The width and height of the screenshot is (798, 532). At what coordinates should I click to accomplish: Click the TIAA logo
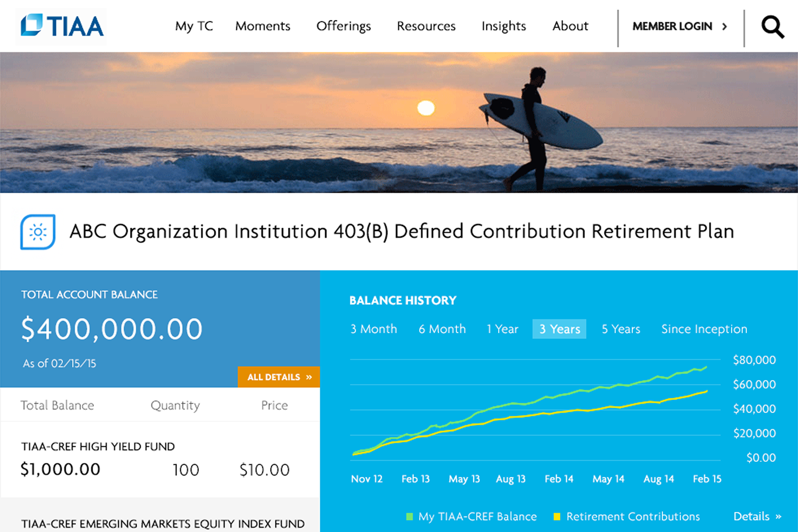[x=62, y=26]
